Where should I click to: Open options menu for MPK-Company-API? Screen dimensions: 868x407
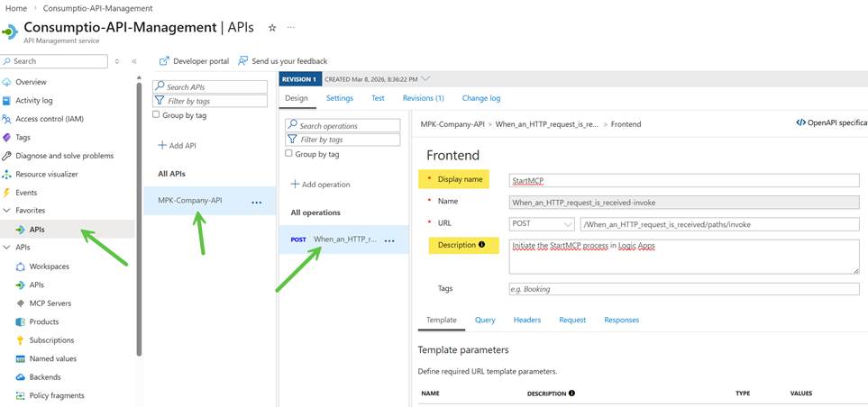coord(256,202)
